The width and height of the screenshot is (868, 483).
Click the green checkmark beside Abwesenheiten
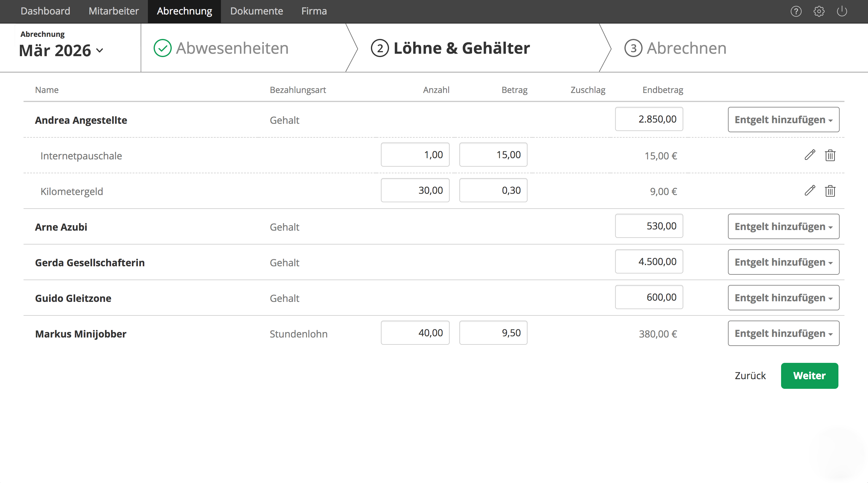tap(162, 48)
